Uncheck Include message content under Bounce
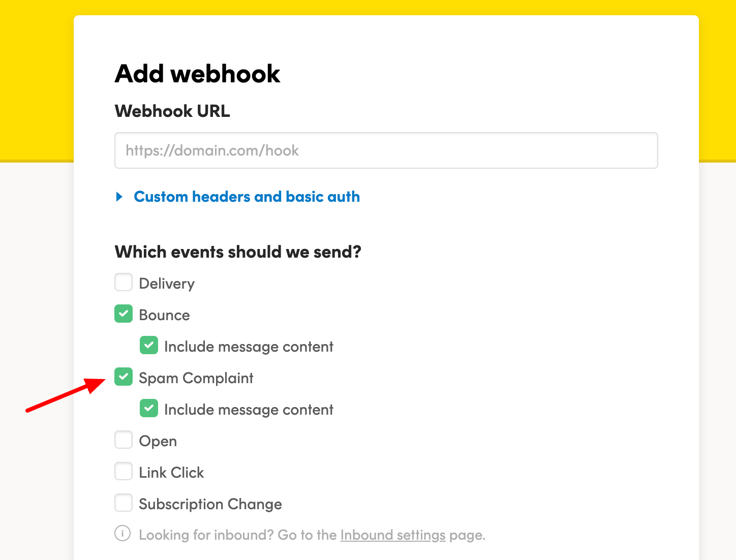 [x=149, y=346]
